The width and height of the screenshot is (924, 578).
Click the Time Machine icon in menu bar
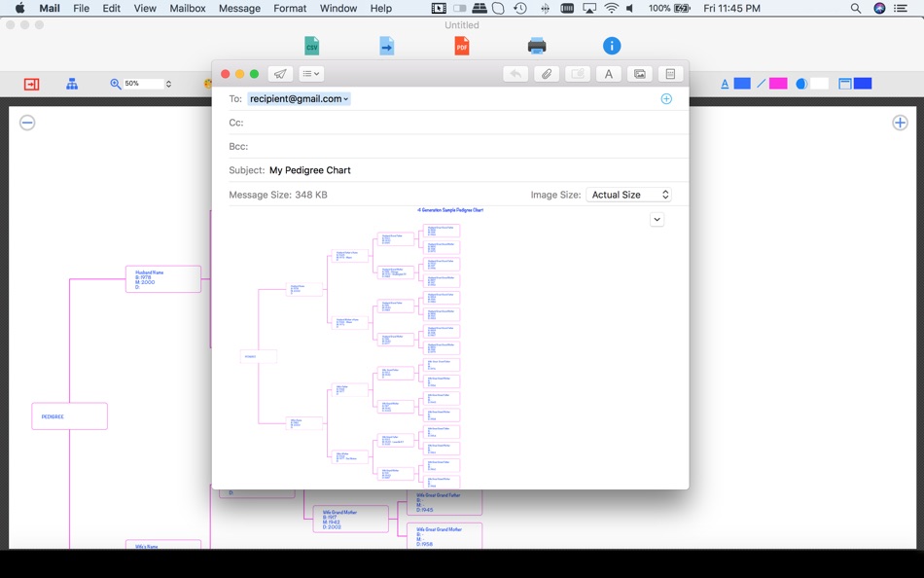click(x=519, y=8)
